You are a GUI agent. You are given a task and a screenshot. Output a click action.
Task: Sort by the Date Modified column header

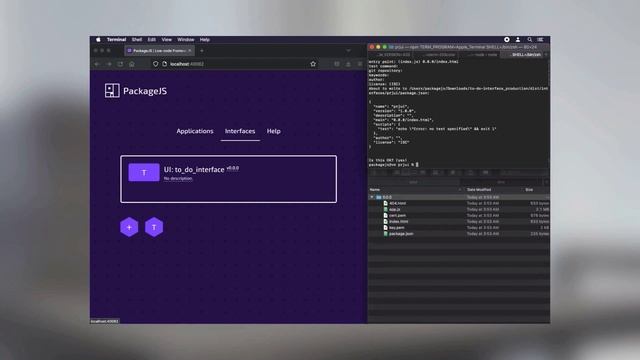479,189
